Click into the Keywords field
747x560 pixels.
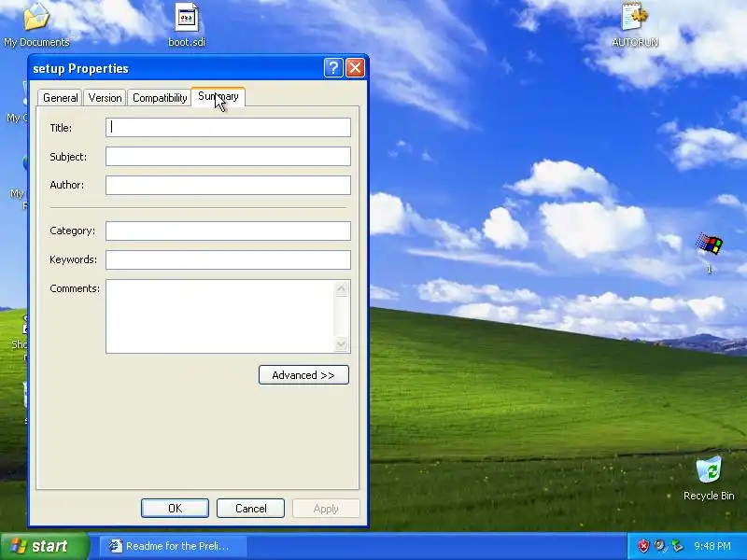point(228,260)
